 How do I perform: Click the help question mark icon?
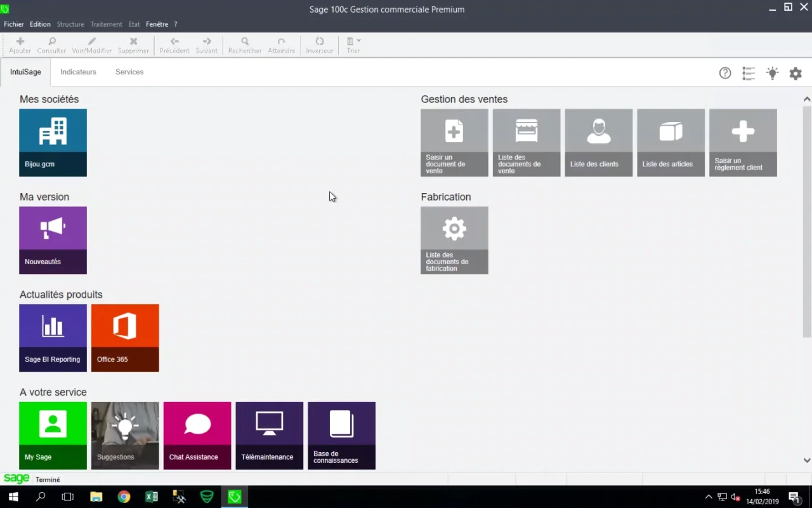[x=725, y=73]
